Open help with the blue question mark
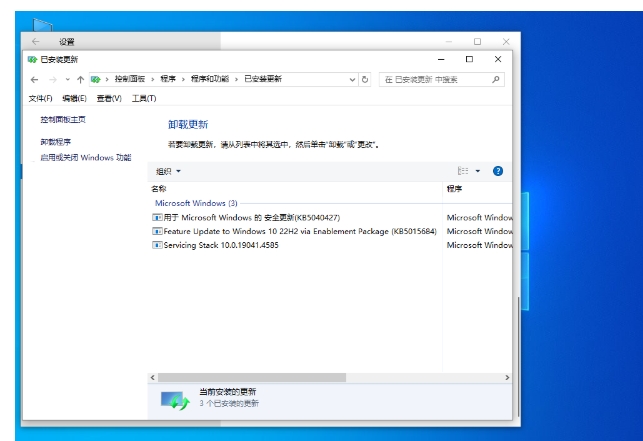 click(498, 171)
